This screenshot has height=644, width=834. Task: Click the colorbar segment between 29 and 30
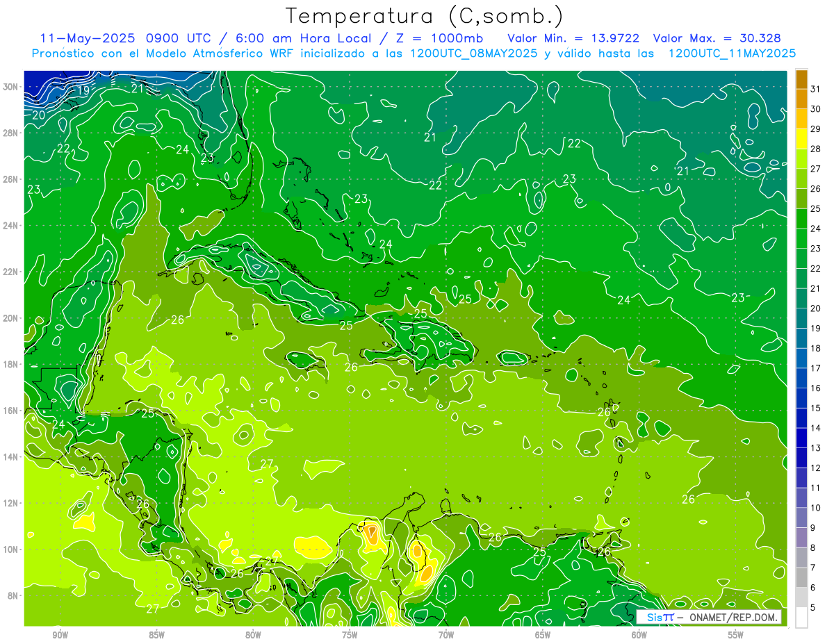click(x=801, y=119)
